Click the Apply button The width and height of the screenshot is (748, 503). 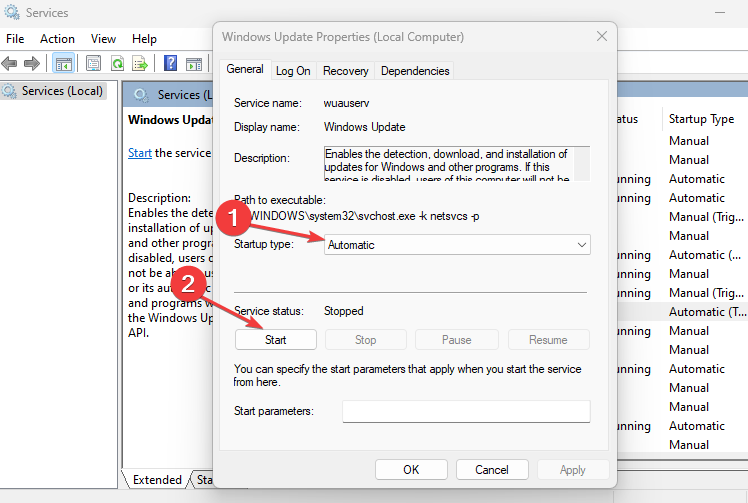coord(572,470)
